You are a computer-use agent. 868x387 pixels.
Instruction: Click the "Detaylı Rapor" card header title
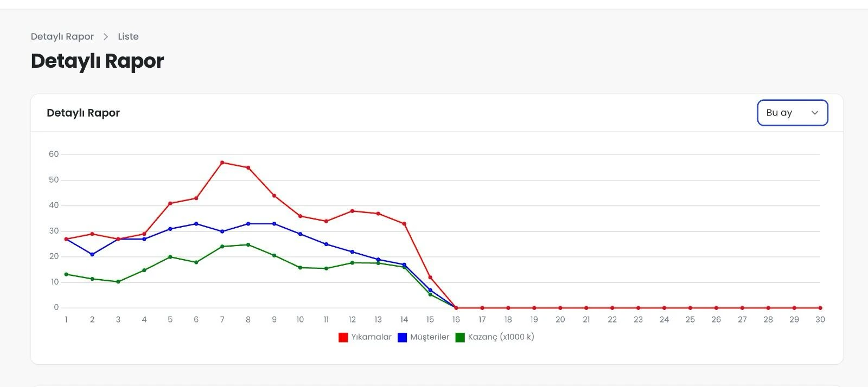tap(83, 113)
